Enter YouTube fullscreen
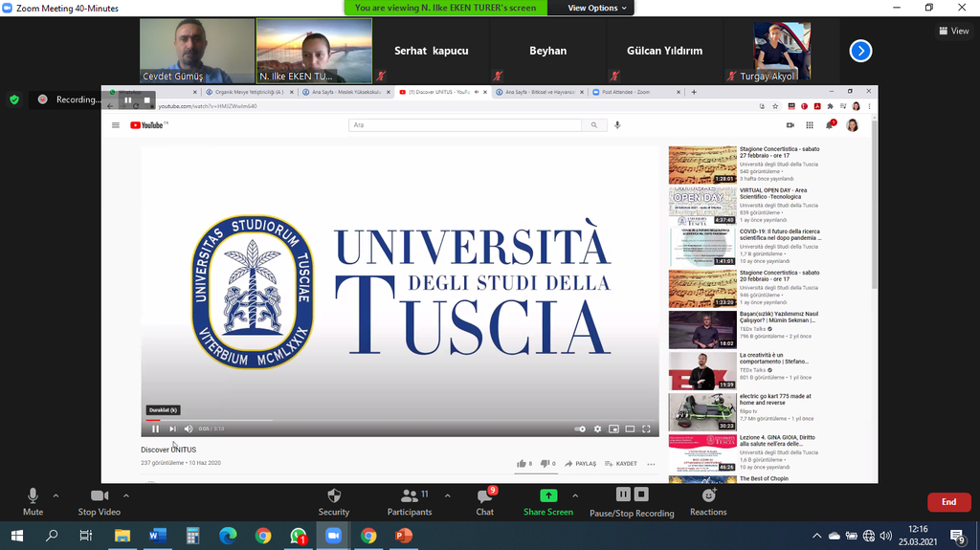Image resolution: width=980 pixels, height=550 pixels. 646,429
